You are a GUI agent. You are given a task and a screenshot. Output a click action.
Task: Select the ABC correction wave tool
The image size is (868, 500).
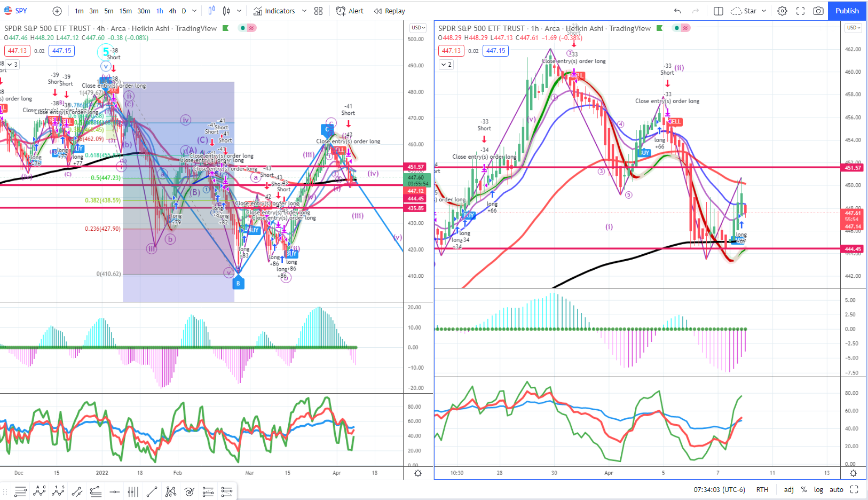click(40, 491)
